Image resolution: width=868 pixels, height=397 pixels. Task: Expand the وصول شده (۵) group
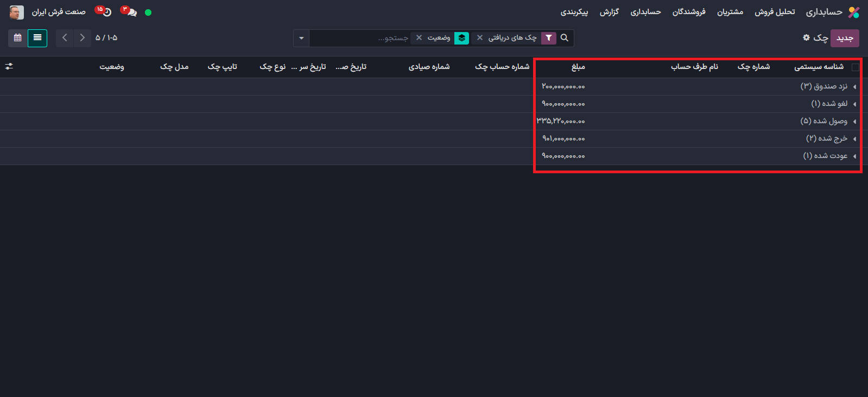pyautogui.click(x=823, y=121)
